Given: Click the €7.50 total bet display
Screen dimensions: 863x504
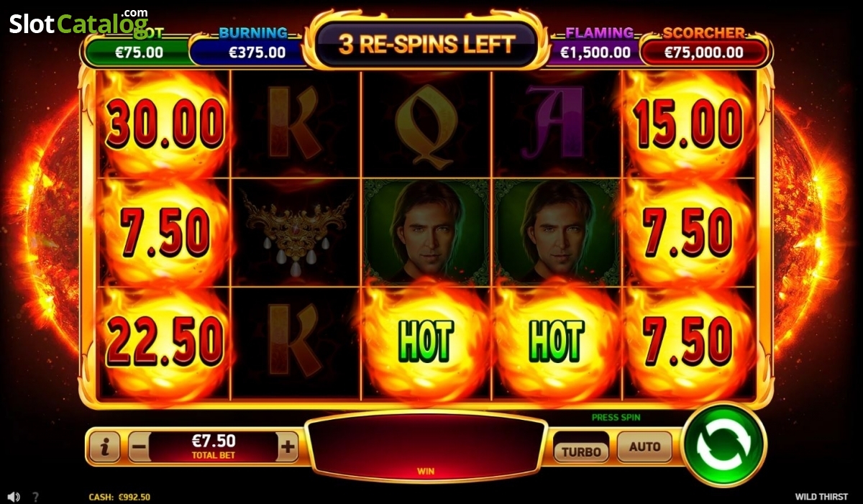Looking at the screenshot, I should click(x=214, y=446).
